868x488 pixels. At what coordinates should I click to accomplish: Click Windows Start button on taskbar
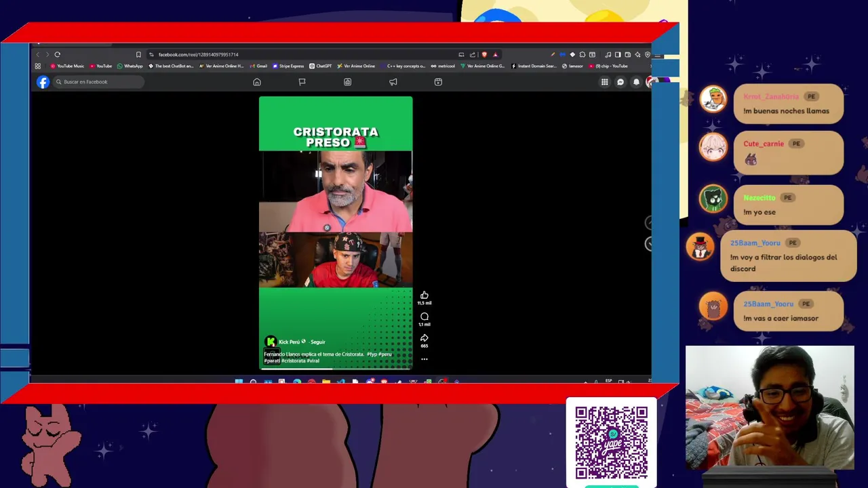tap(239, 382)
